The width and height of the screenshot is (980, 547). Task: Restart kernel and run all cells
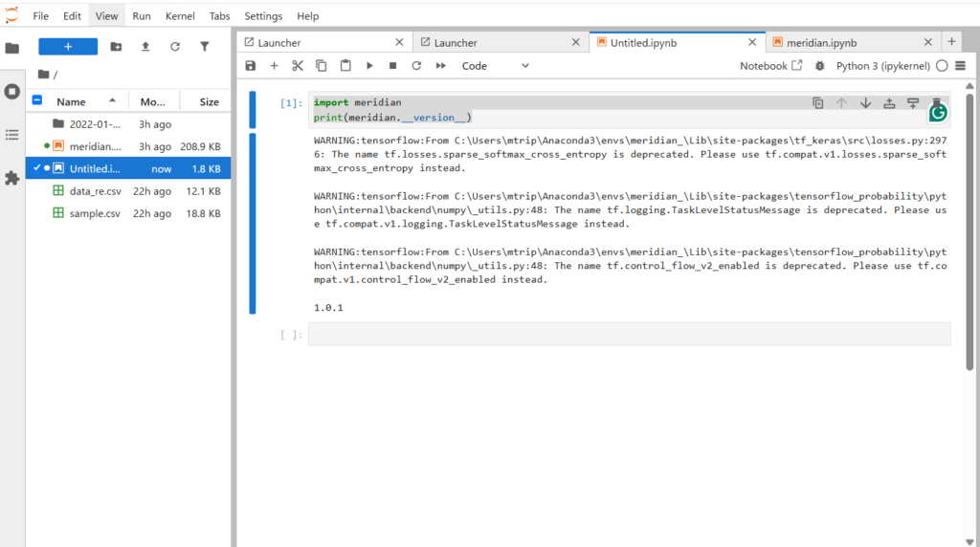tap(440, 66)
